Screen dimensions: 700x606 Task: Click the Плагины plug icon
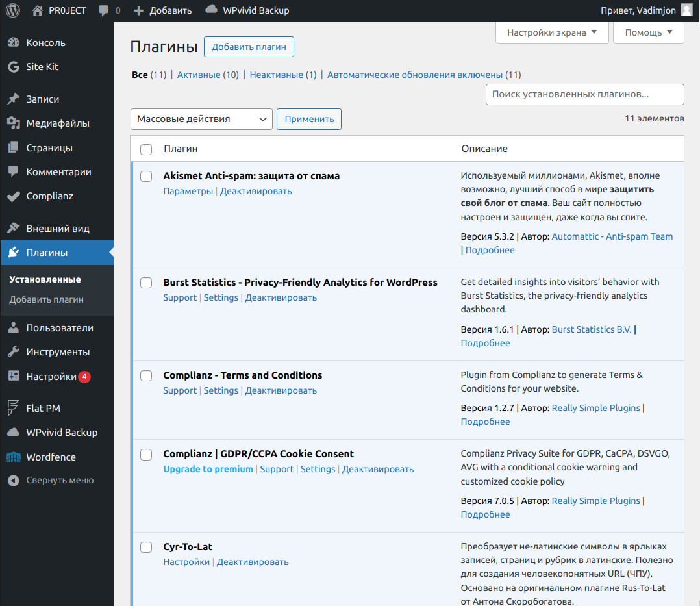[14, 252]
